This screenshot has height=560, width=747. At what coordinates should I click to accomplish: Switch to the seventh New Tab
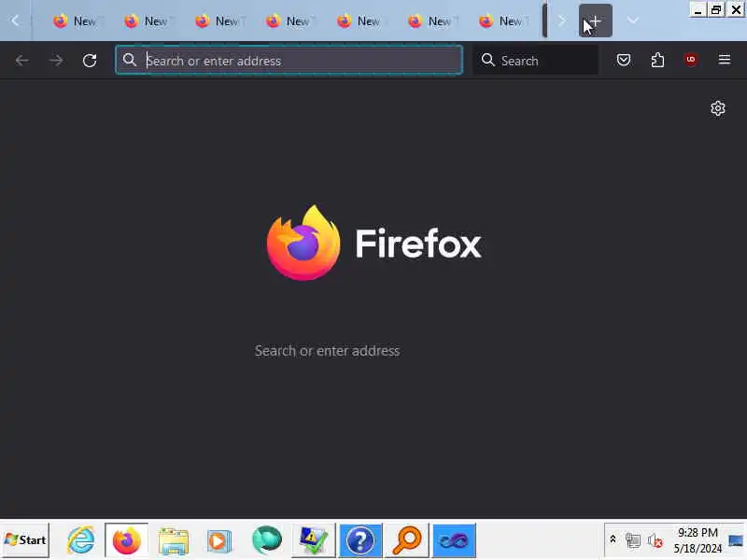501,21
